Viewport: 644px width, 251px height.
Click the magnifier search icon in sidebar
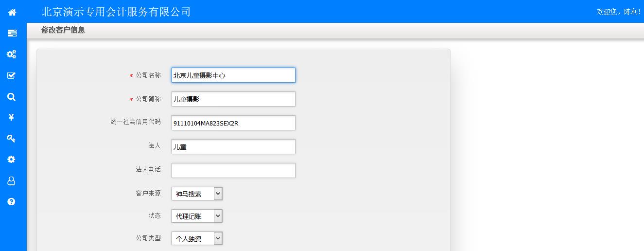12,97
